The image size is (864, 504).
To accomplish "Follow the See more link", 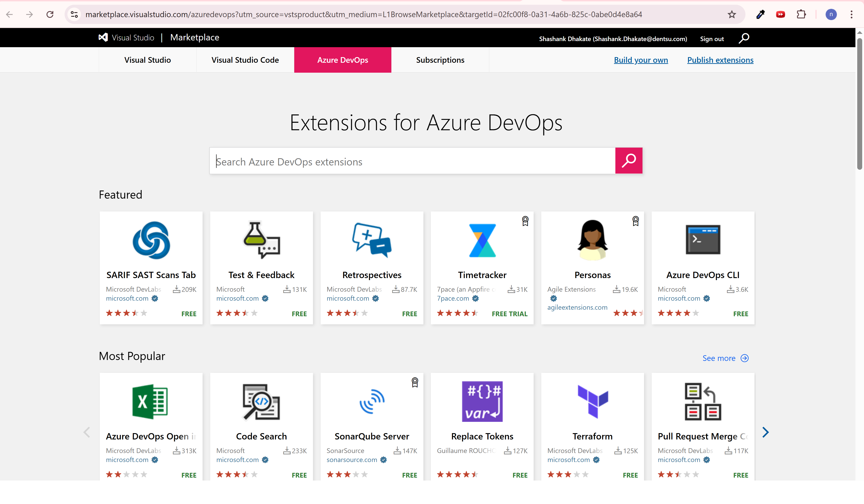I will click(x=719, y=358).
